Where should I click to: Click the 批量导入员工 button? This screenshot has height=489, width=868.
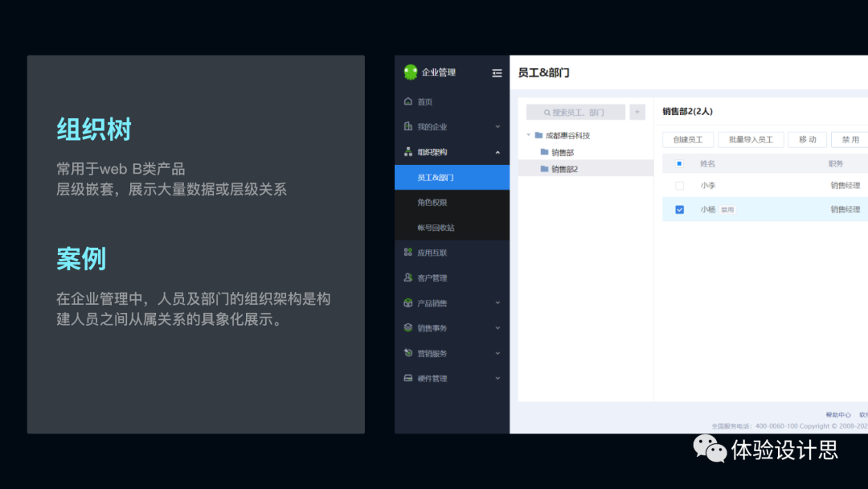pos(751,140)
